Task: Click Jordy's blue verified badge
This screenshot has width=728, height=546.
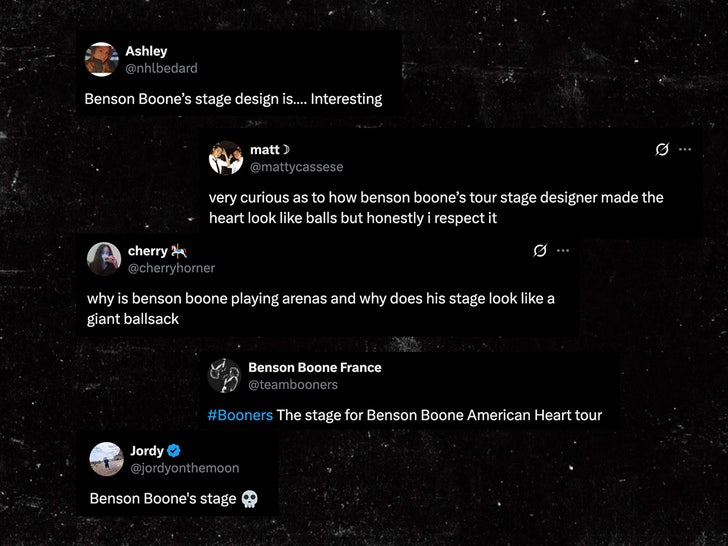Action: tap(173, 451)
